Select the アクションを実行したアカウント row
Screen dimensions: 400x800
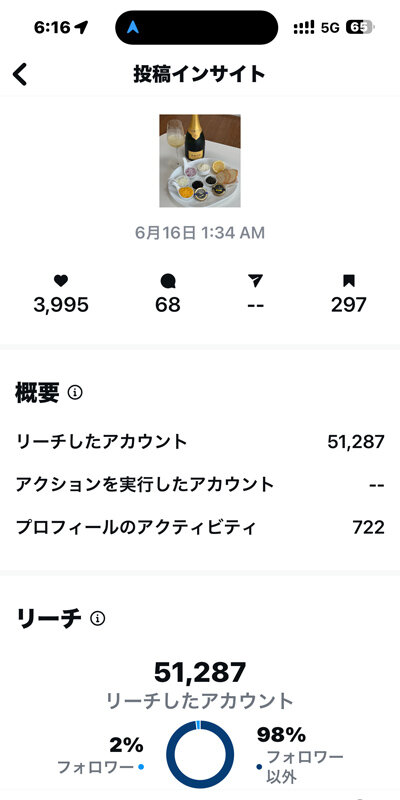pyautogui.click(x=200, y=485)
